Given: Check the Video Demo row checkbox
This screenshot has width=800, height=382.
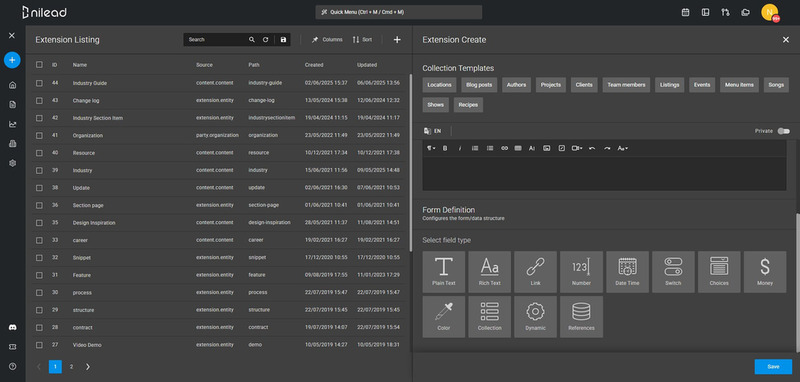Looking at the screenshot, I should (39, 345).
